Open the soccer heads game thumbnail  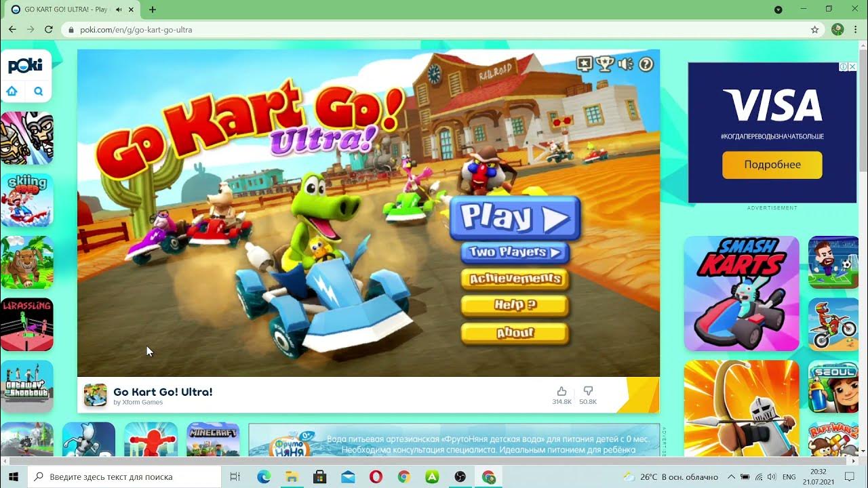click(834, 262)
